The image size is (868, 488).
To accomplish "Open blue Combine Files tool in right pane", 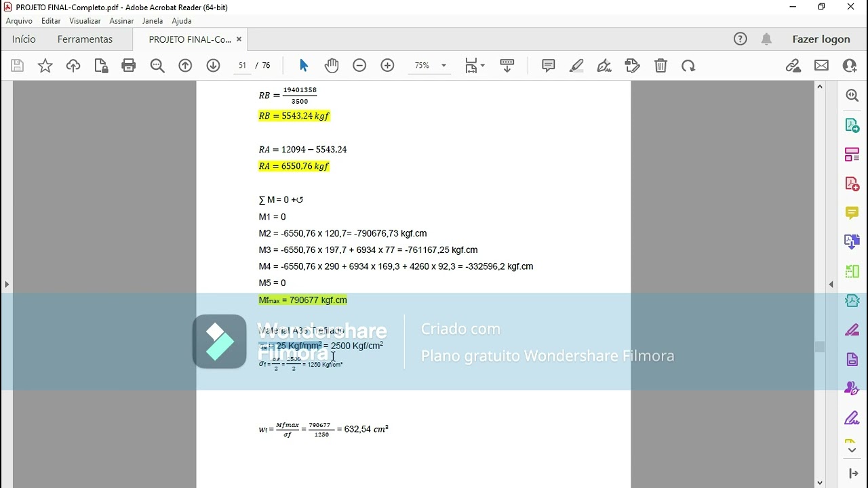I will click(852, 242).
